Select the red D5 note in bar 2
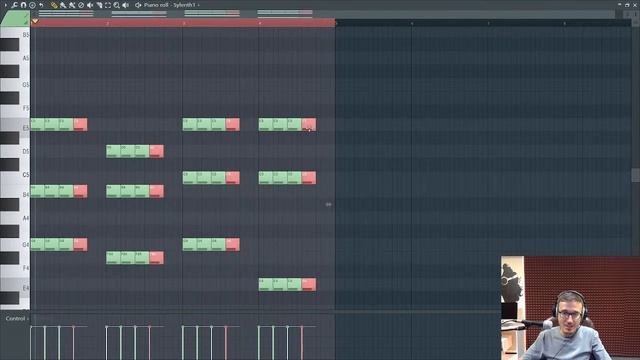 157,151
